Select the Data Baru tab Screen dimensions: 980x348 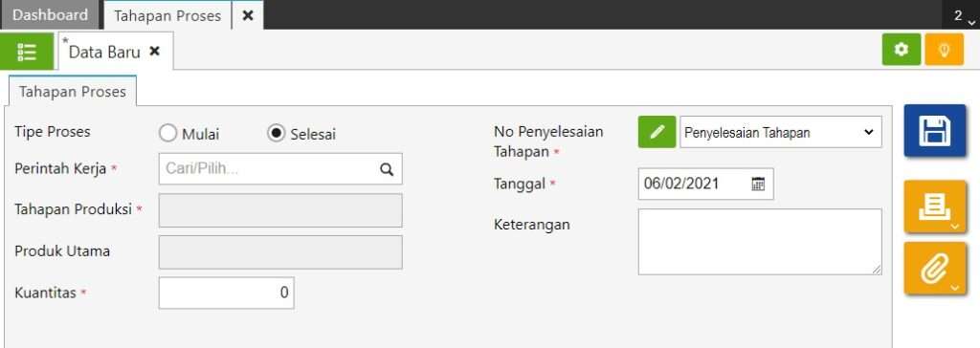tap(104, 52)
